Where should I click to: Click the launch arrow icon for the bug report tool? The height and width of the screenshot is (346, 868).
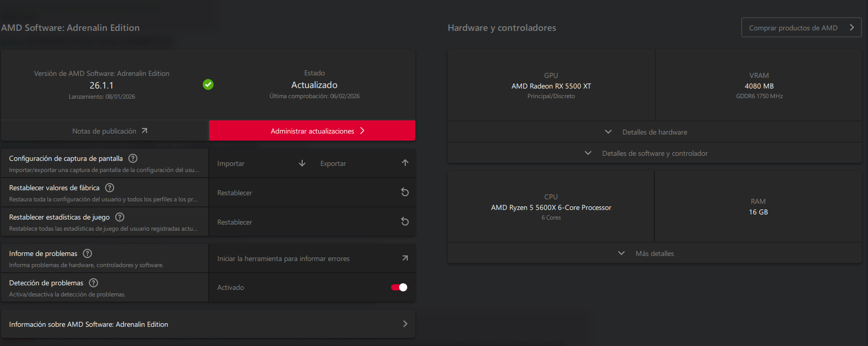[x=405, y=258]
